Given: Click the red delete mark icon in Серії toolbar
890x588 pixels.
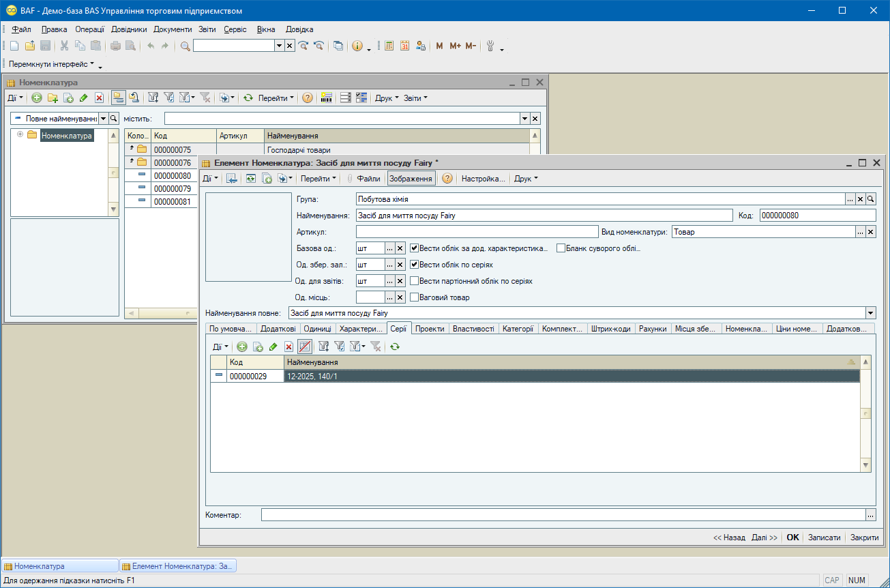Looking at the screenshot, I should [288, 347].
